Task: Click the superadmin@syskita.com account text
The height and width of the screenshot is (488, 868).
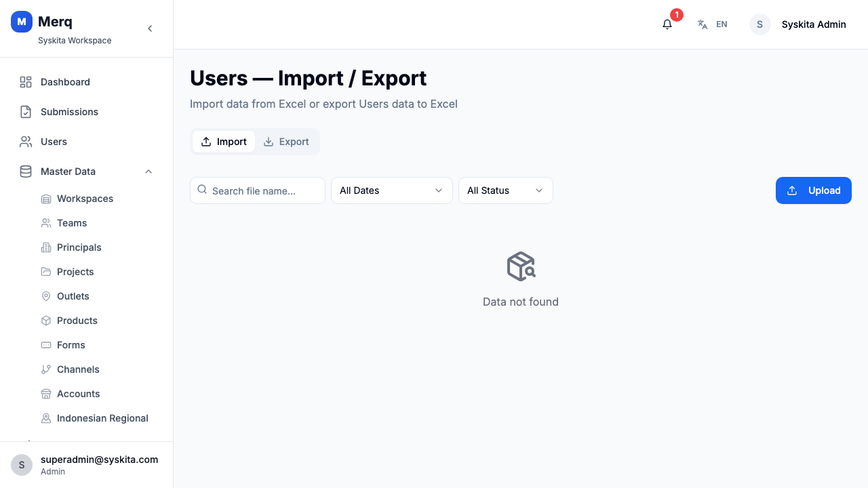Action: (x=99, y=460)
